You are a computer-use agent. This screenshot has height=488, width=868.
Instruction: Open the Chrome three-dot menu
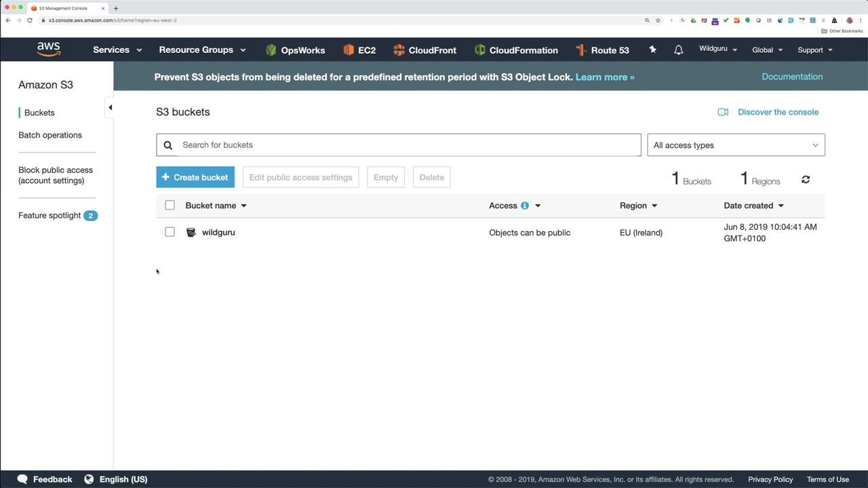coord(861,20)
